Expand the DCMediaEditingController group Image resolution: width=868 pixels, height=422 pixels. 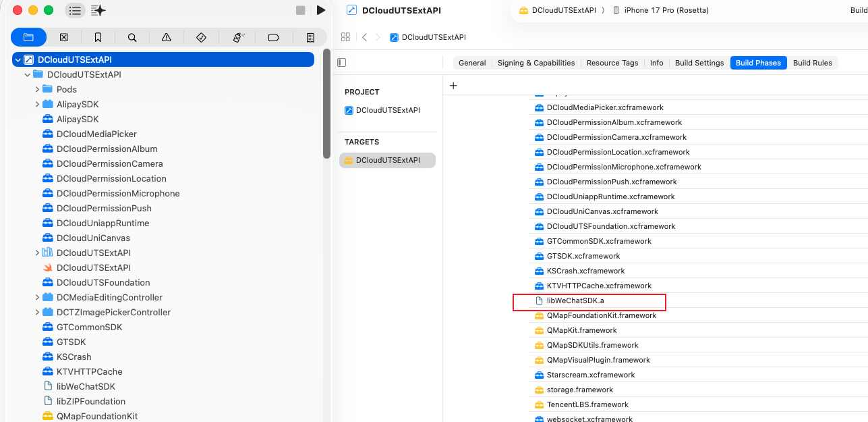coord(37,297)
